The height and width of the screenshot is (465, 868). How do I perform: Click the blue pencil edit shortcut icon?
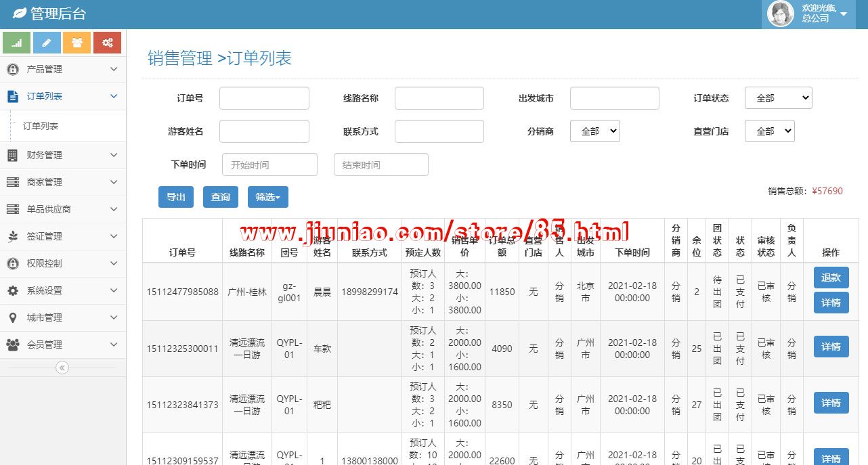tap(47, 43)
